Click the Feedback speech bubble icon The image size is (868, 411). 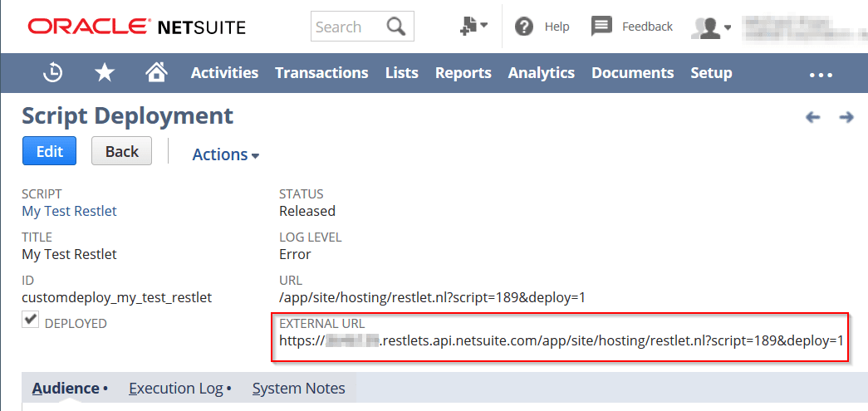pyautogui.click(x=601, y=26)
